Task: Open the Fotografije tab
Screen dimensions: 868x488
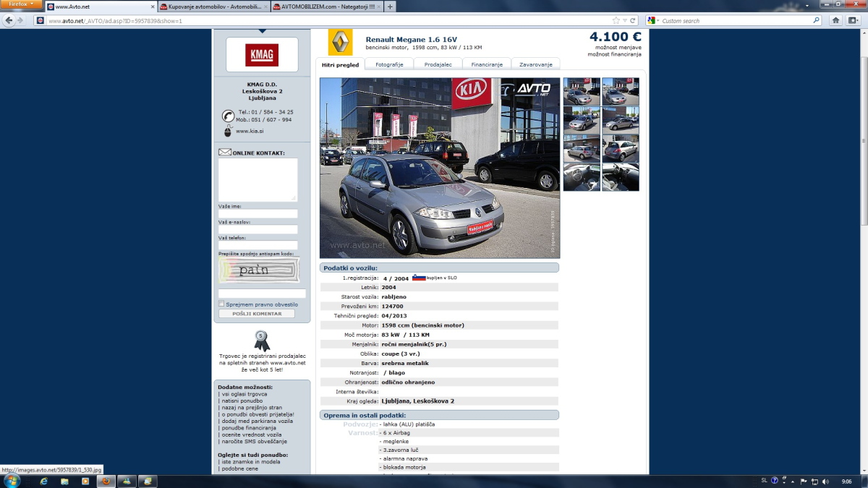Action: (389, 64)
